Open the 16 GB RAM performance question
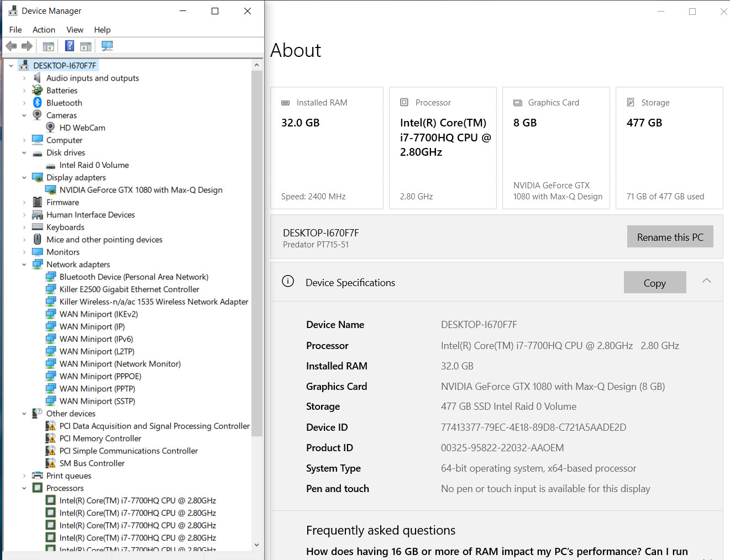The width and height of the screenshot is (730, 560). pos(497,551)
